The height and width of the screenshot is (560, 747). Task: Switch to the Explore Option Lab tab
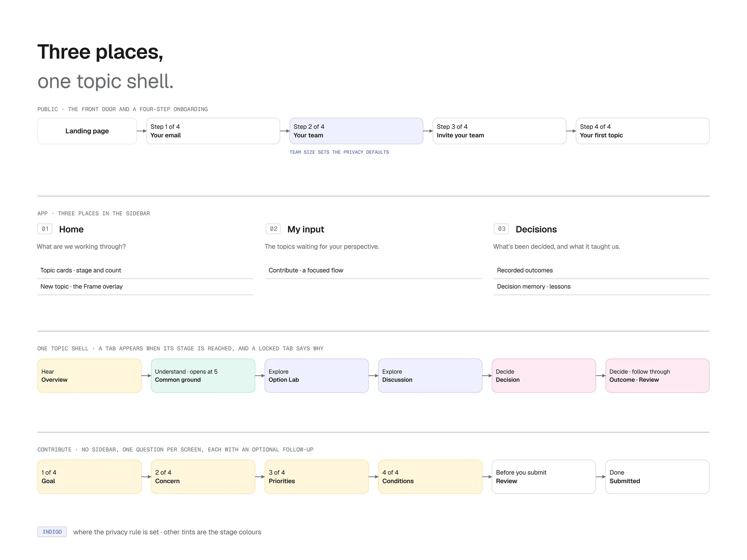click(x=316, y=376)
